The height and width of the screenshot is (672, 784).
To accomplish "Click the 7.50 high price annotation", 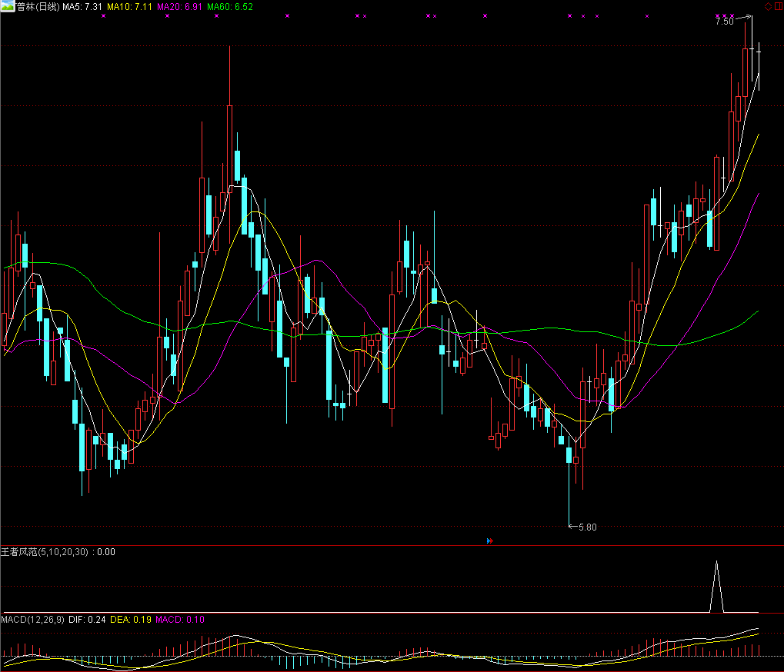I will [x=725, y=22].
